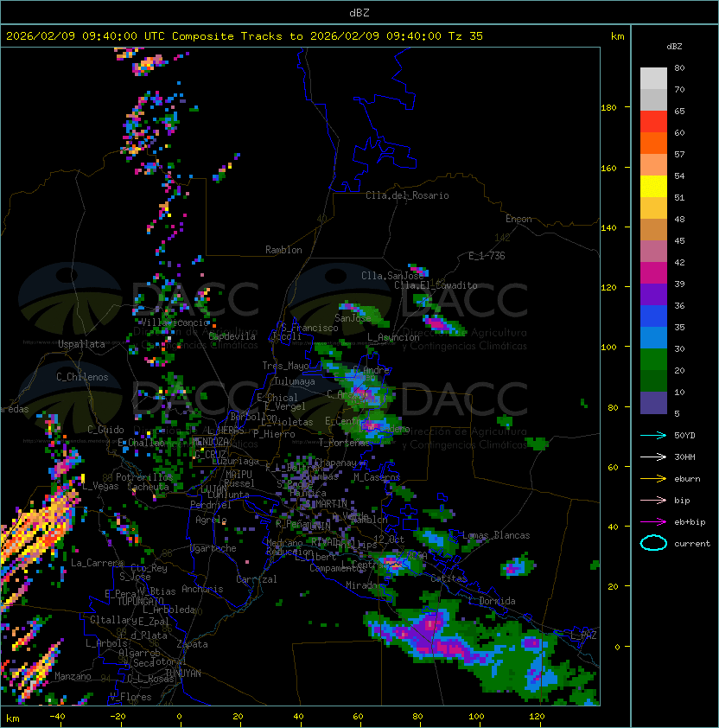The width and height of the screenshot is (719, 728).
Task: Pick the dark orange 57-60 dBZ swatch
Action: tap(653, 143)
